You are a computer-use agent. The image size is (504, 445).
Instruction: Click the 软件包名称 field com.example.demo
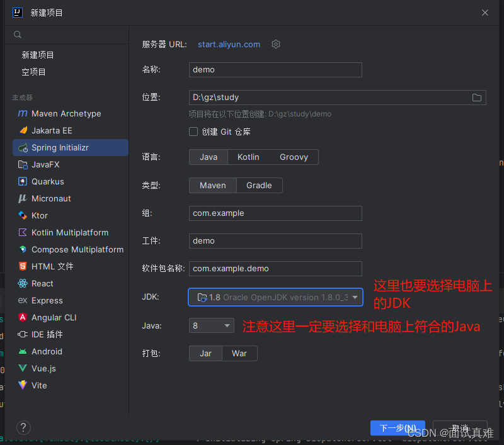click(275, 268)
